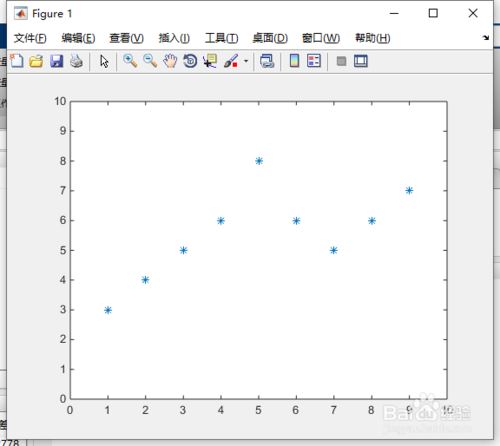
Task: Expand the Brush color dropdown arrow
Action: [246, 61]
